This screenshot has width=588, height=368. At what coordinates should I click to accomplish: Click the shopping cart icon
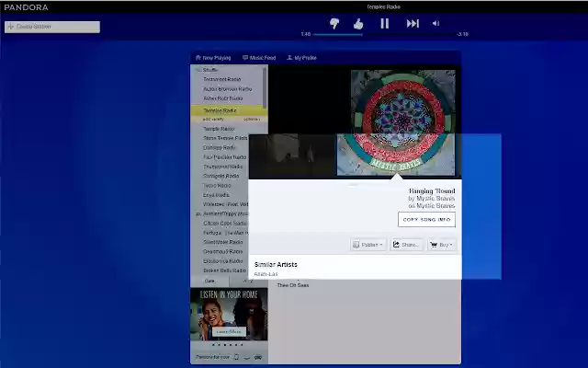(x=434, y=245)
